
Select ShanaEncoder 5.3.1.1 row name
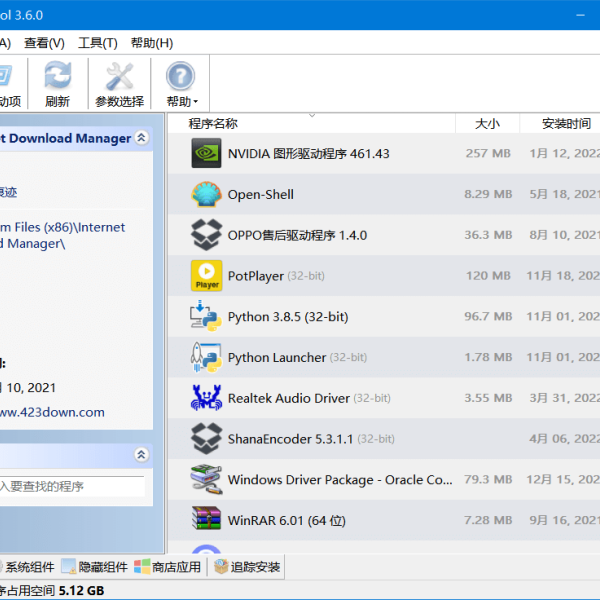pos(290,439)
